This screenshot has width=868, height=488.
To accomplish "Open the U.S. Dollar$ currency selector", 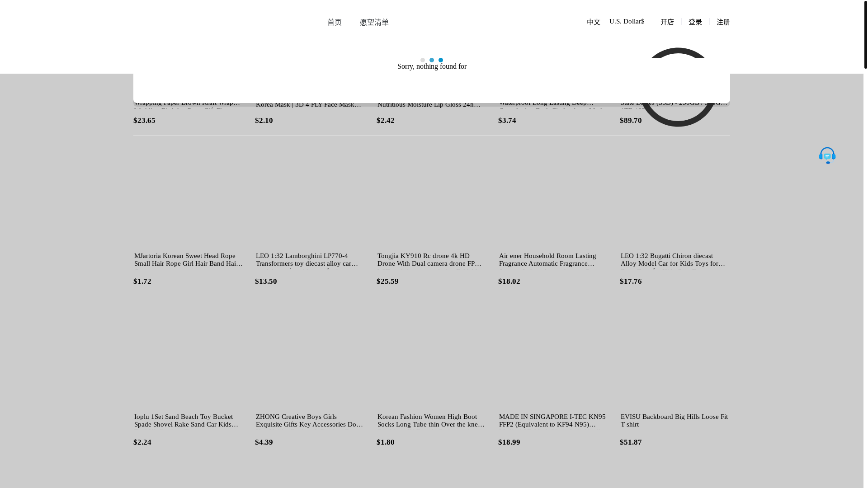I will [x=627, y=21].
